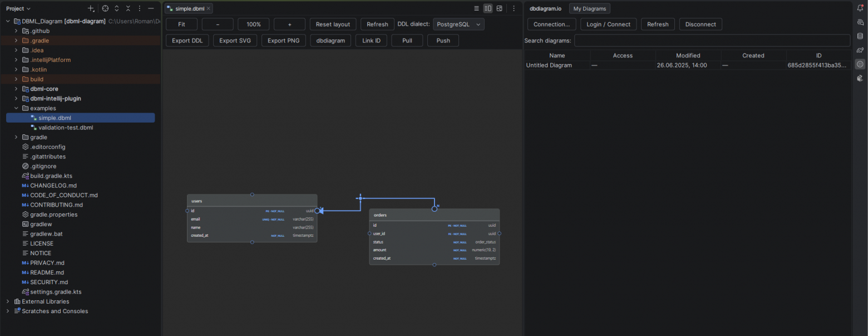Click connection handle right of orders user_id

[500, 233]
